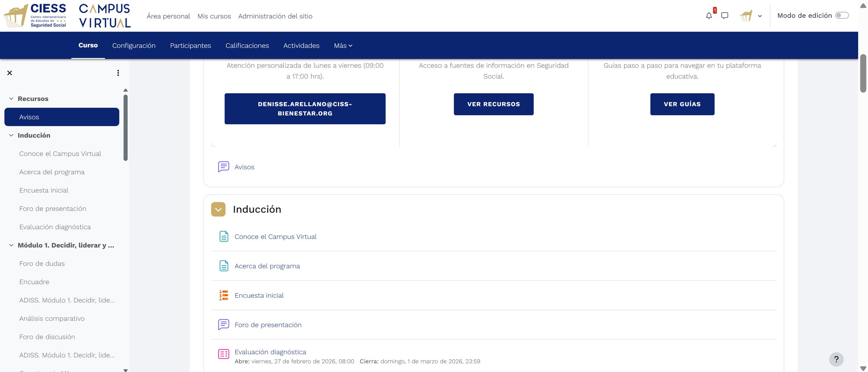Collapse Recursos section in sidebar
The height and width of the screenshot is (372, 868).
11,99
